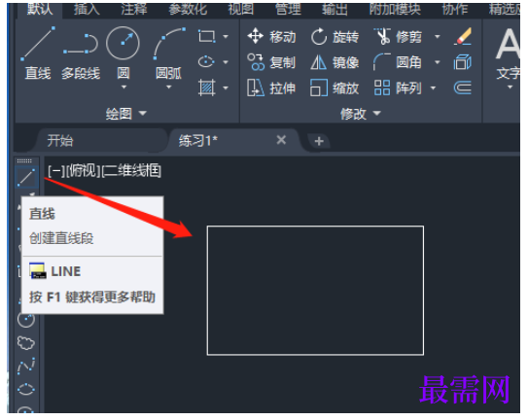Select the 圆 circle tool
The image size is (528, 420).
pyautogui.click(x=123, y=52)
